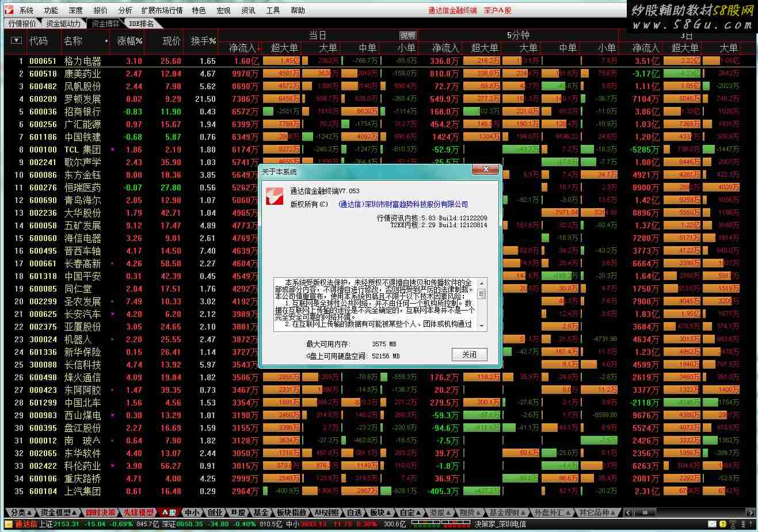Select the 即时决策 bottom tab

tap(101, 512)
